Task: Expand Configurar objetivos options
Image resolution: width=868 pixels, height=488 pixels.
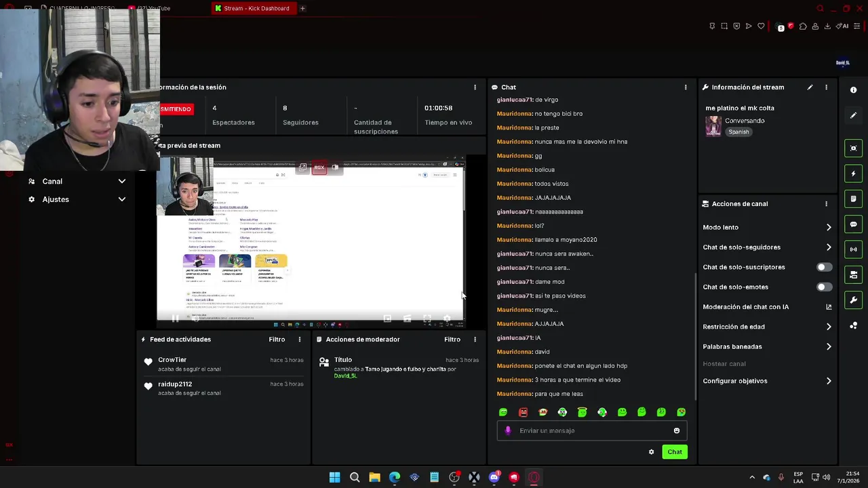Action: pos(829,381)
